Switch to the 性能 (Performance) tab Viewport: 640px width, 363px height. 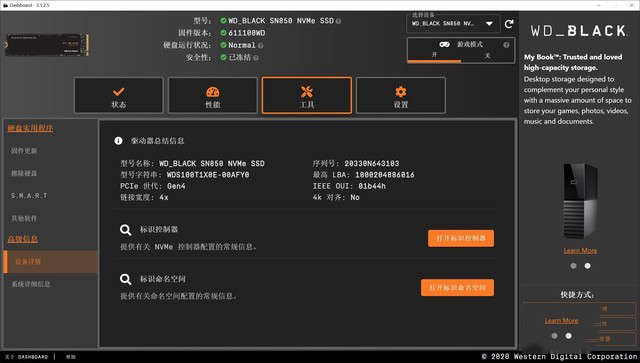213,95
